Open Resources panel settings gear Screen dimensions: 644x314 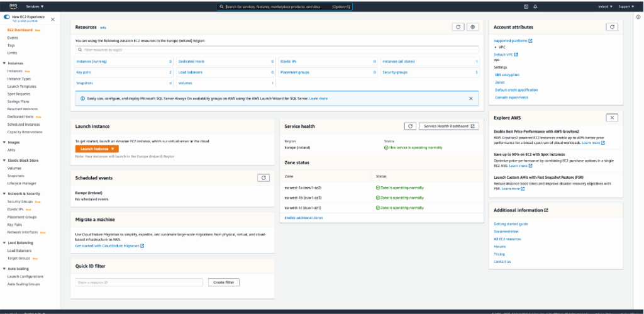[x=474, y=27]
